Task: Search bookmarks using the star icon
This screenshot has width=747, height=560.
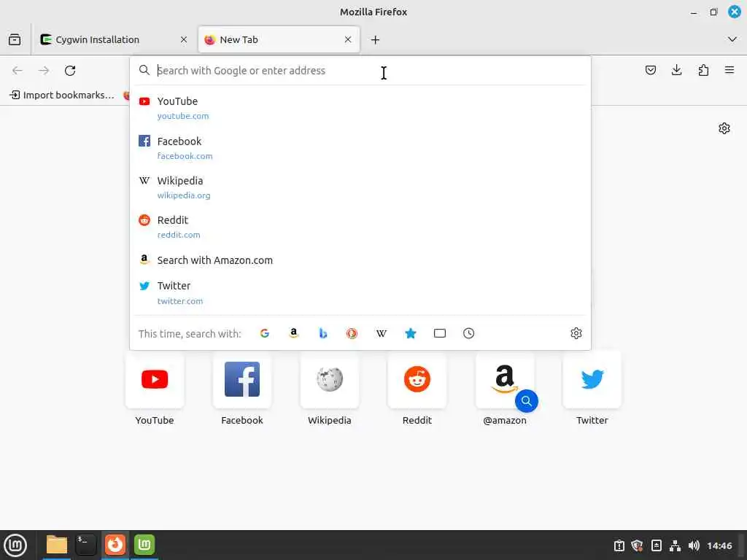Action: tap(411, 333)
